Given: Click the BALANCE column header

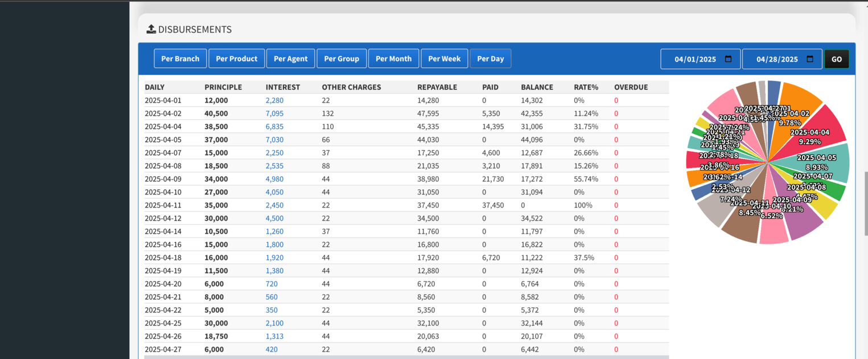Looking at the screenshot, I should pos(537,87).
